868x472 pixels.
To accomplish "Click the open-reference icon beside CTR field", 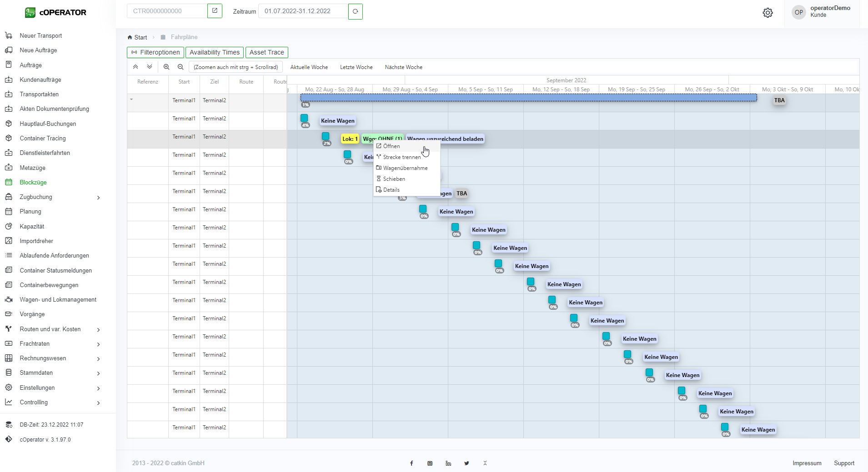I will pyautogui.click(x=215, y=11).
